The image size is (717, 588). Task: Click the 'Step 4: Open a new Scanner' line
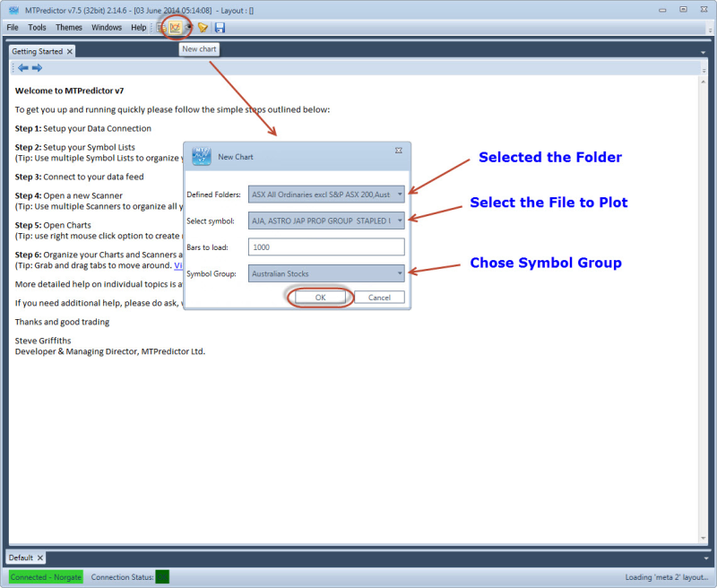point(69,195)
